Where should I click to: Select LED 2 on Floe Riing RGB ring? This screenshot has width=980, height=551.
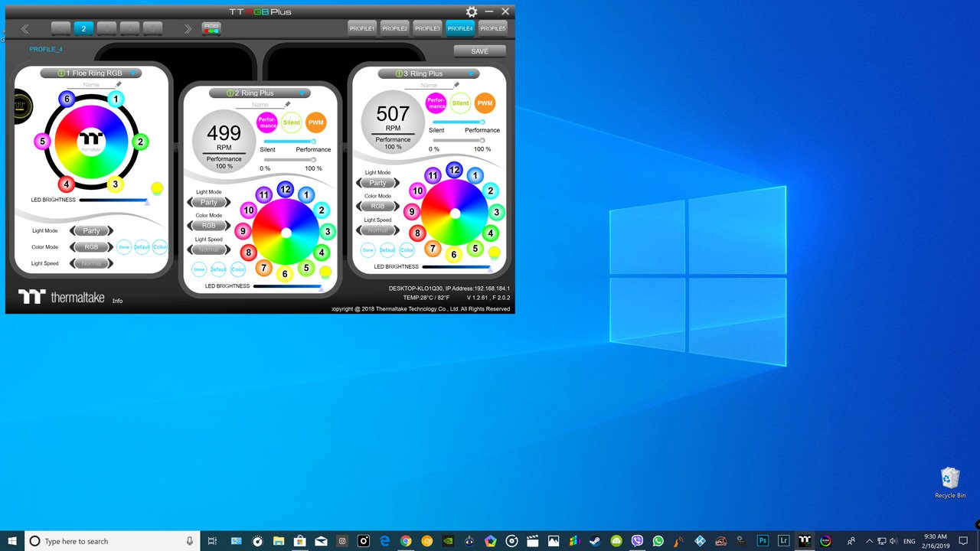coord(139,142)
